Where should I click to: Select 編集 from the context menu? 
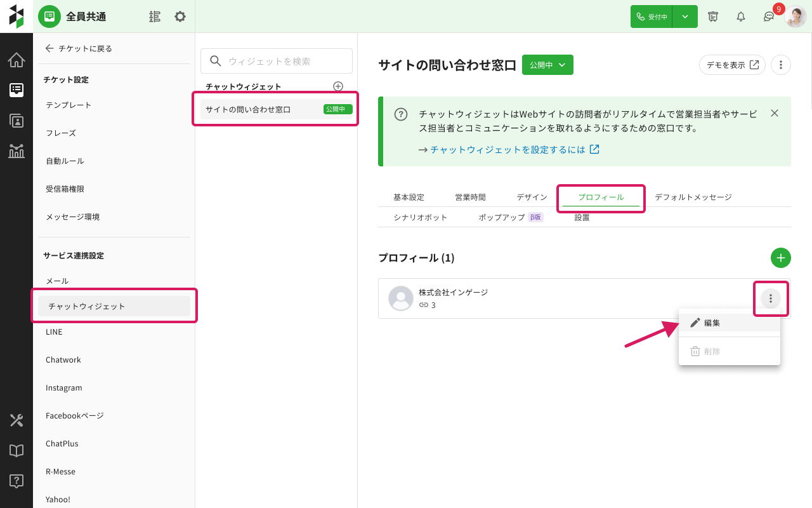coord(712,323)
